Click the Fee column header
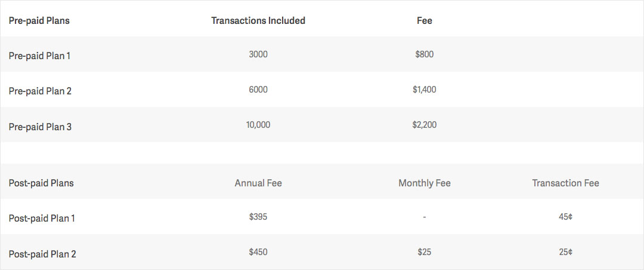 [x=424, y=21]
